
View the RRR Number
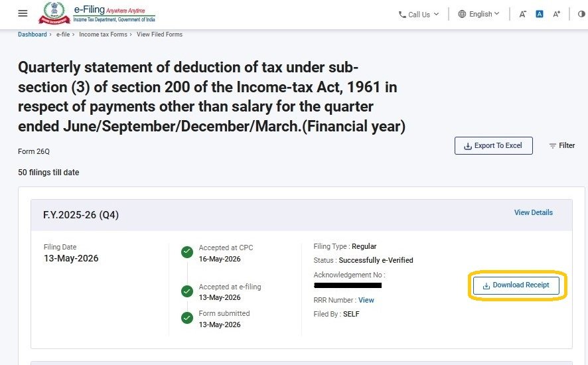[366, 300]
